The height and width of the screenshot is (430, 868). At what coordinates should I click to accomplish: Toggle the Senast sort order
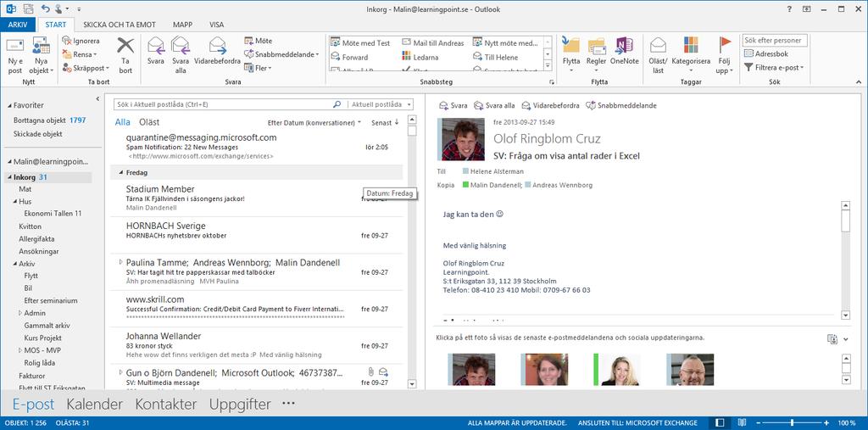(x=386, y=123)
